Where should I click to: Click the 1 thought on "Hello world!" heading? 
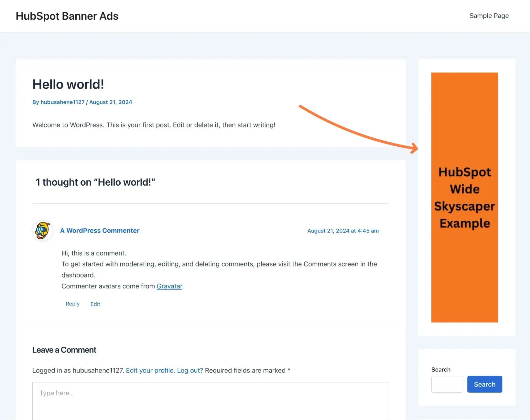[95, 182]
